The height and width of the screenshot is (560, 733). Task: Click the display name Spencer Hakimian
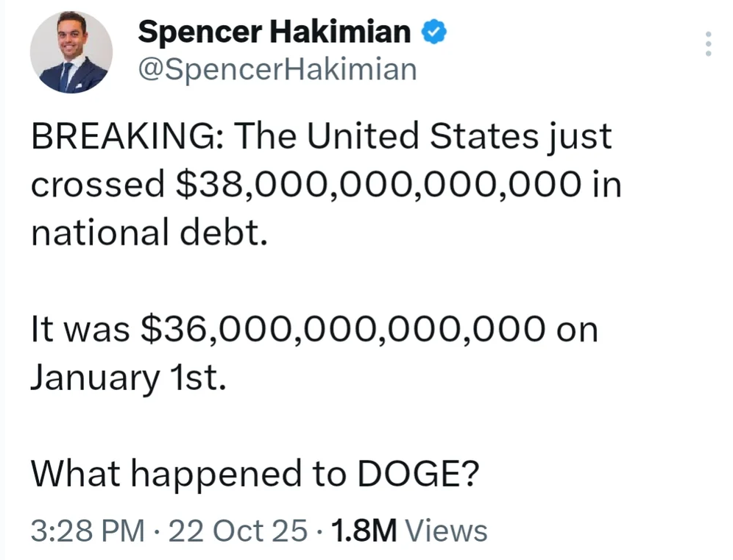coord(275,31)
